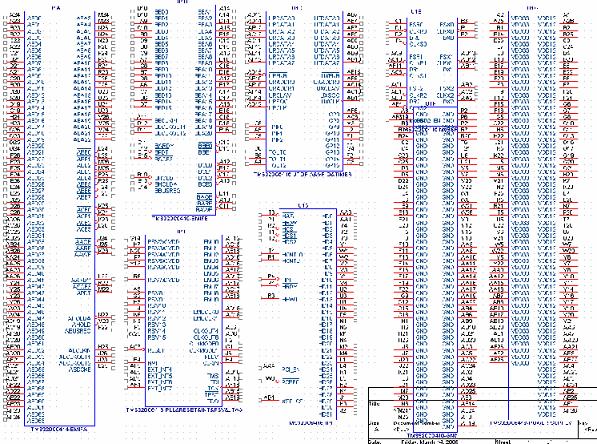Click the HCNTL0 pin on the HPI block
Screen dimensions: 597x444
tap(292, 254)
